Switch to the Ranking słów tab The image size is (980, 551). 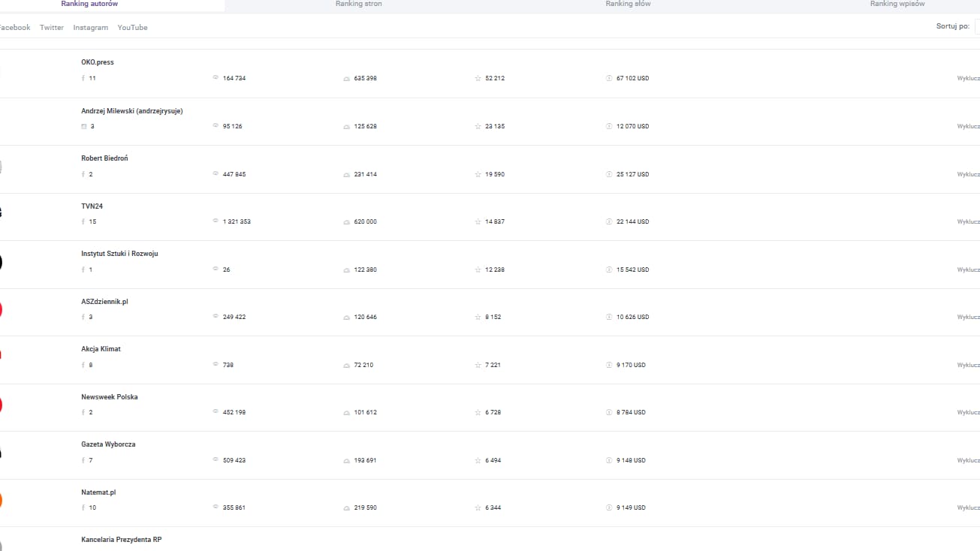click(x=628, y=4)
